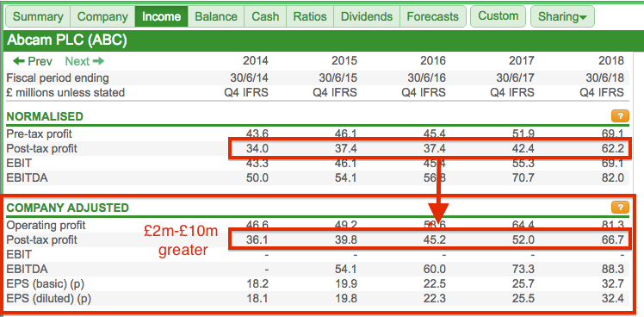Select the Income tab
The width and height of the screenshot is (644, 317).
click(161, 17)
